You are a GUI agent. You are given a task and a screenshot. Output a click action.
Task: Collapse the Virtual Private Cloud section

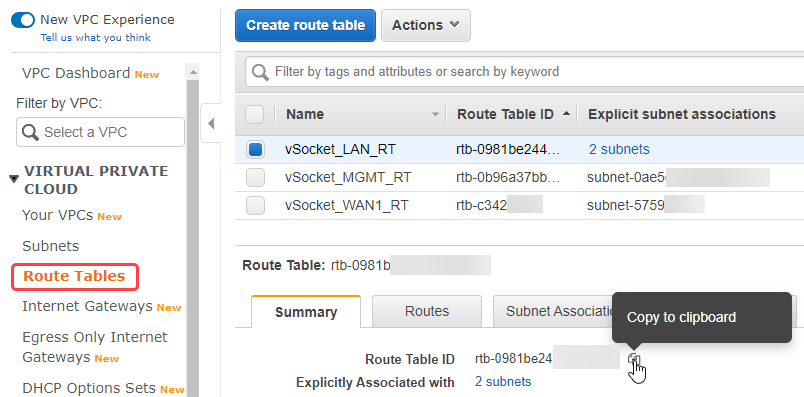click(x=14, y=178)
